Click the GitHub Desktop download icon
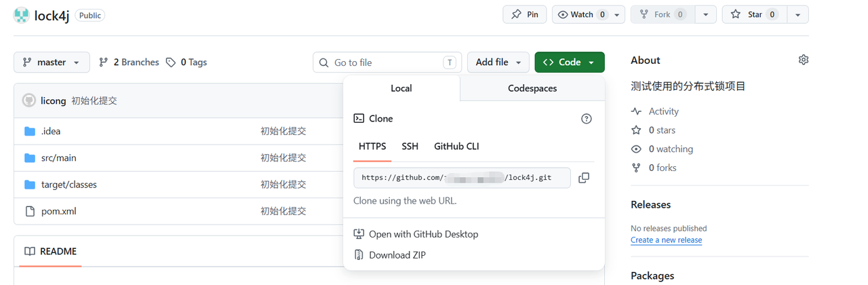 (x=359, y=234)
